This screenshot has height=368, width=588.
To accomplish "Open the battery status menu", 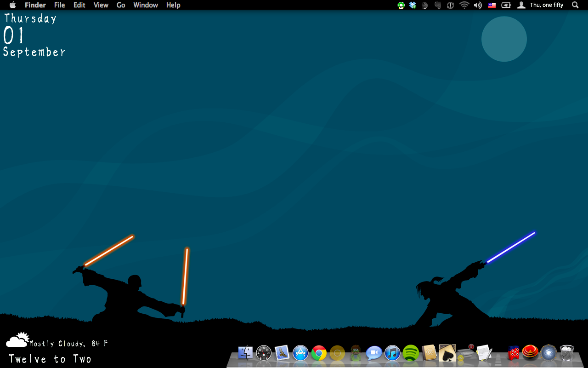I will tap(506, 5).
